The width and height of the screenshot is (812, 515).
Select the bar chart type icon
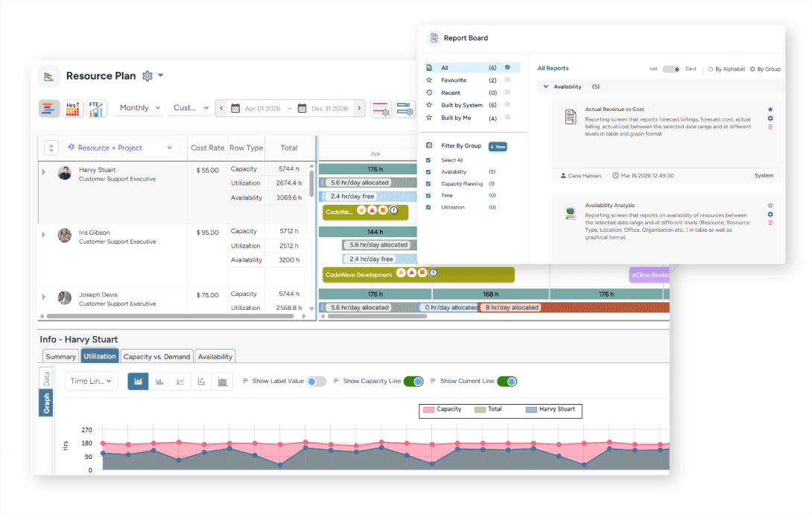click(x=159, y=382)
